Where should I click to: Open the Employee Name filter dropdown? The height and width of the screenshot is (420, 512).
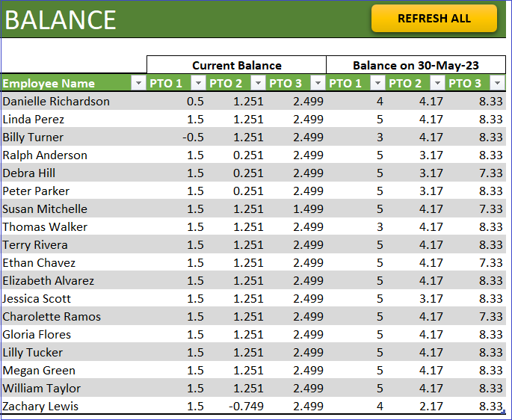pos(138,83)
